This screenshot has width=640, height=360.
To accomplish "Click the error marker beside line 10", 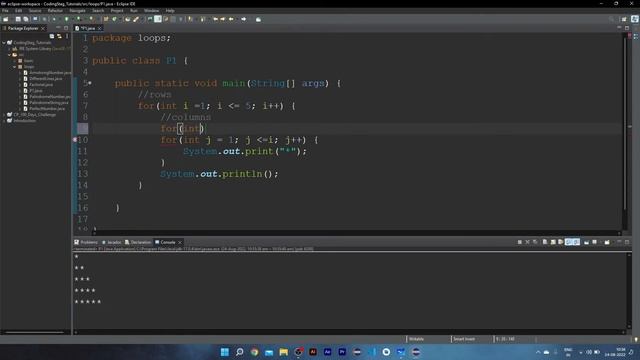I will point(75,140).
